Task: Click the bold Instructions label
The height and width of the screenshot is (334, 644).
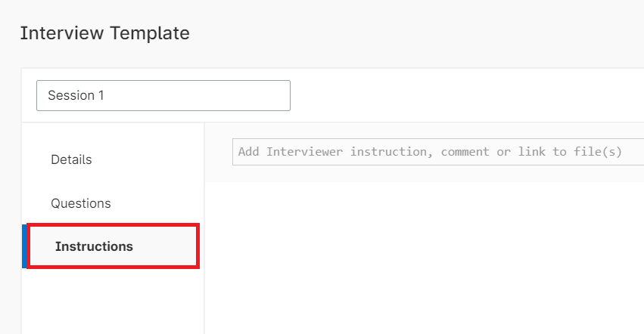Action: (94, 246)
